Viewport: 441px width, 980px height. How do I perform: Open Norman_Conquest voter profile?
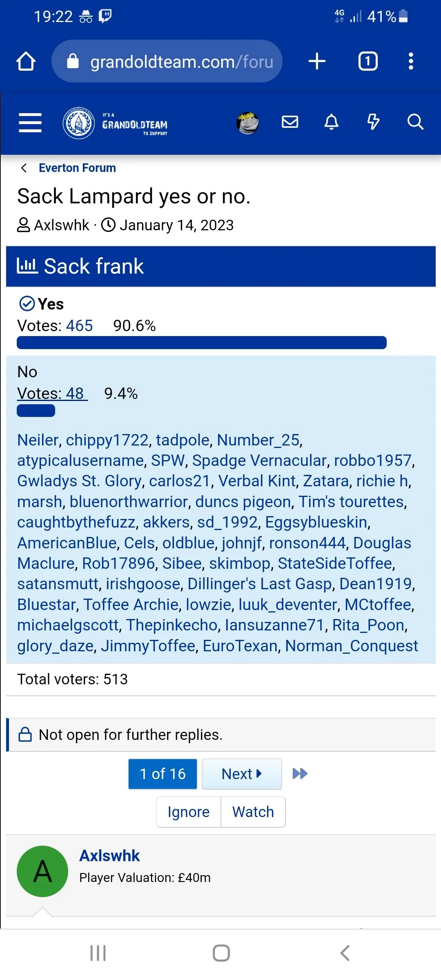click(x=351, y=646)
